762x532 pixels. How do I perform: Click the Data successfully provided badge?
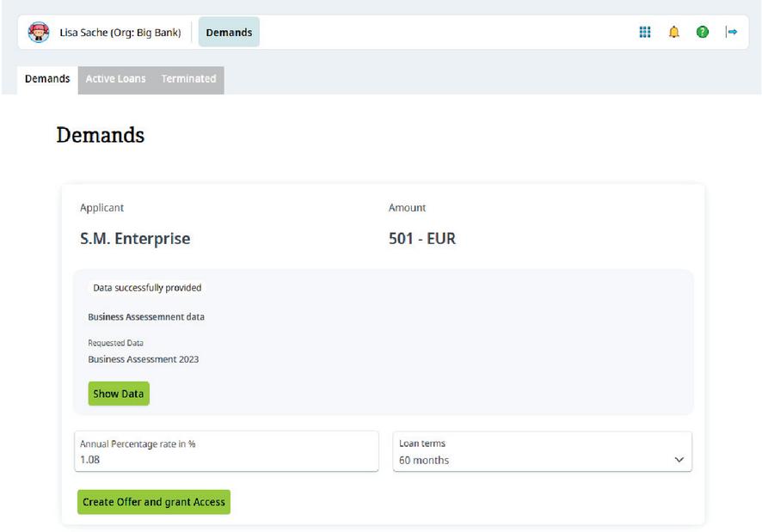(147, 288)
